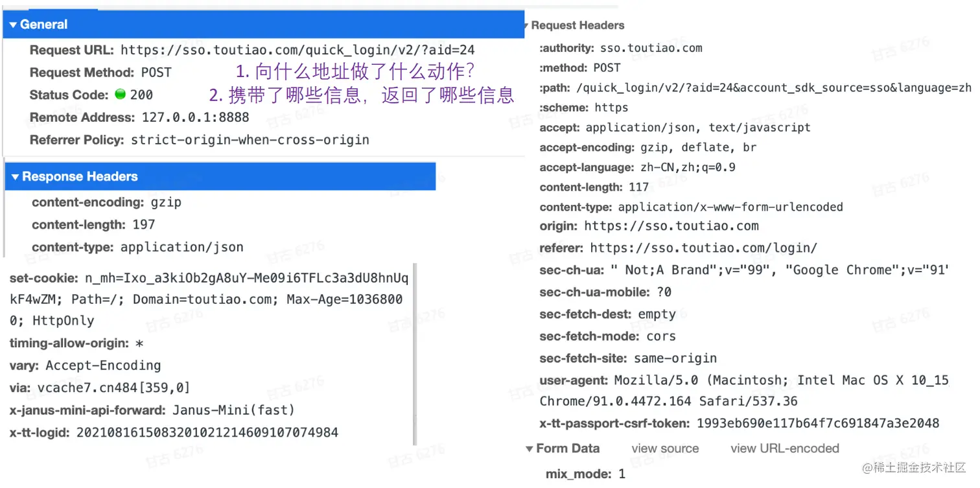Select the Referrer Policy value
The height and width of the screenshot is (488, 980).
[x=250, y=140]
